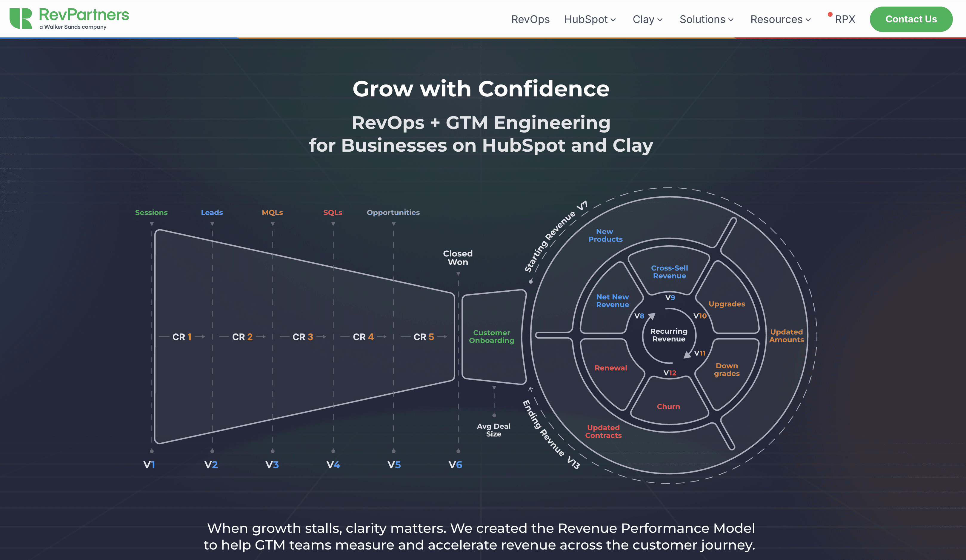This screenshot has height=560, width=966.
Task: Click the 'CR 1' conversion rate label
Action: click(x=182, y=337)
